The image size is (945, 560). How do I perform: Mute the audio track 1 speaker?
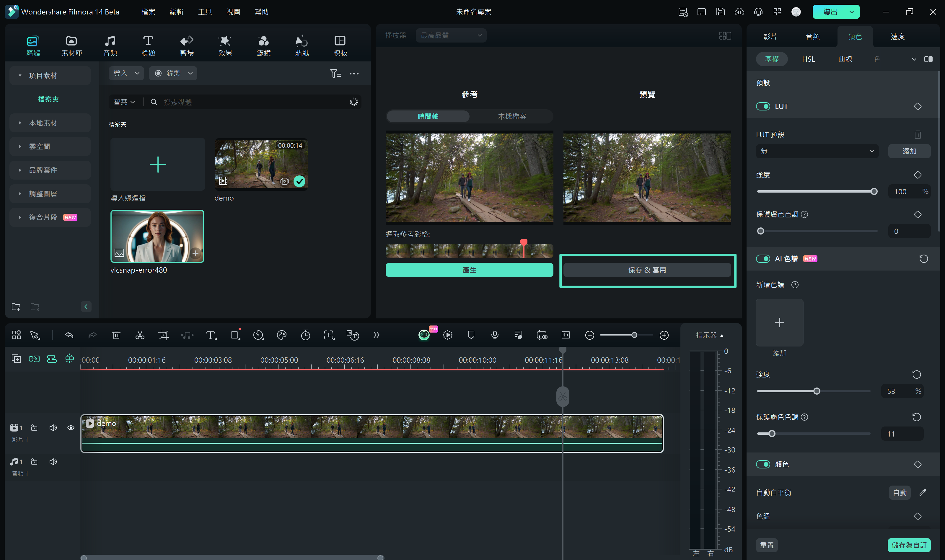(x=53, y=462)
